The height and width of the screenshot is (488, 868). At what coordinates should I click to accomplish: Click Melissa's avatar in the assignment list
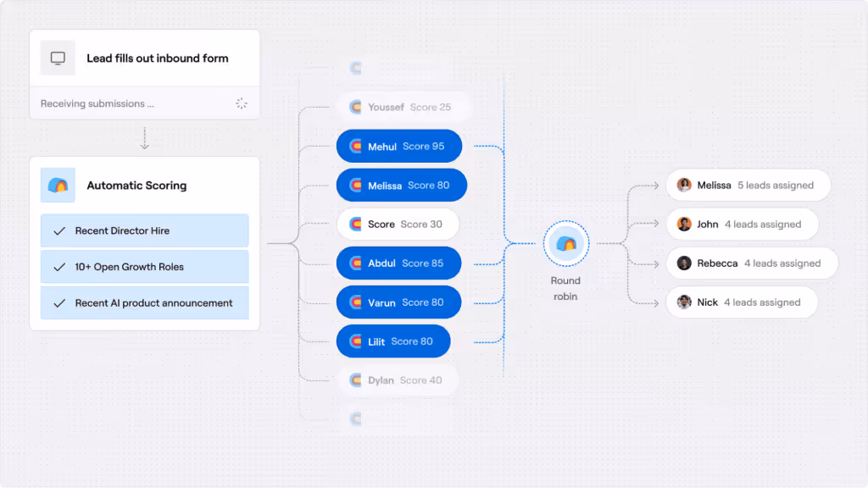683,185
